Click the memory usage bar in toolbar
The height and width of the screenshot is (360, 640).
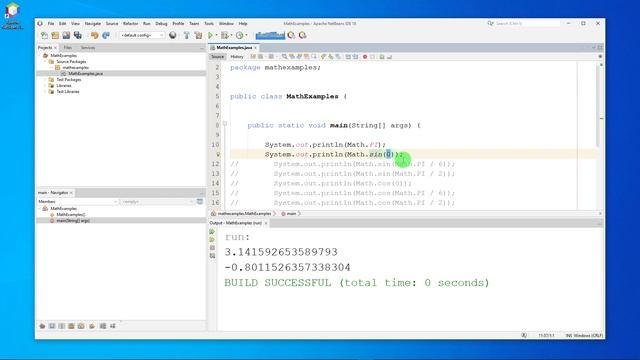click(x=270, y=36)
